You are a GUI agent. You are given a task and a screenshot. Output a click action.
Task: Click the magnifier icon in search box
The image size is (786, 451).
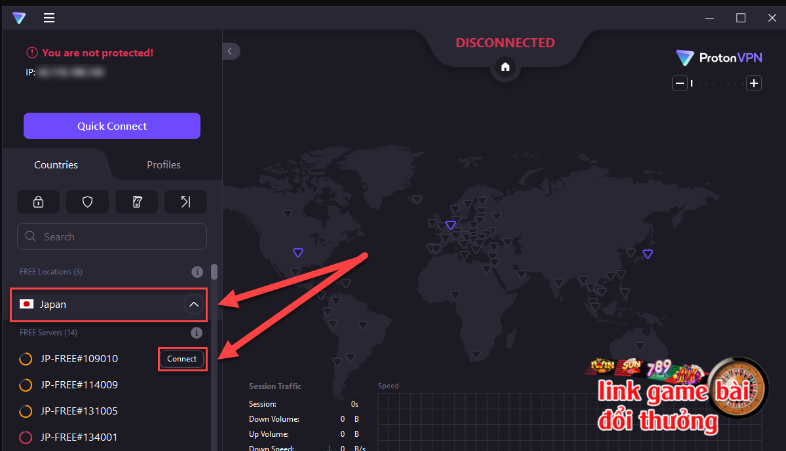(31, 236)
